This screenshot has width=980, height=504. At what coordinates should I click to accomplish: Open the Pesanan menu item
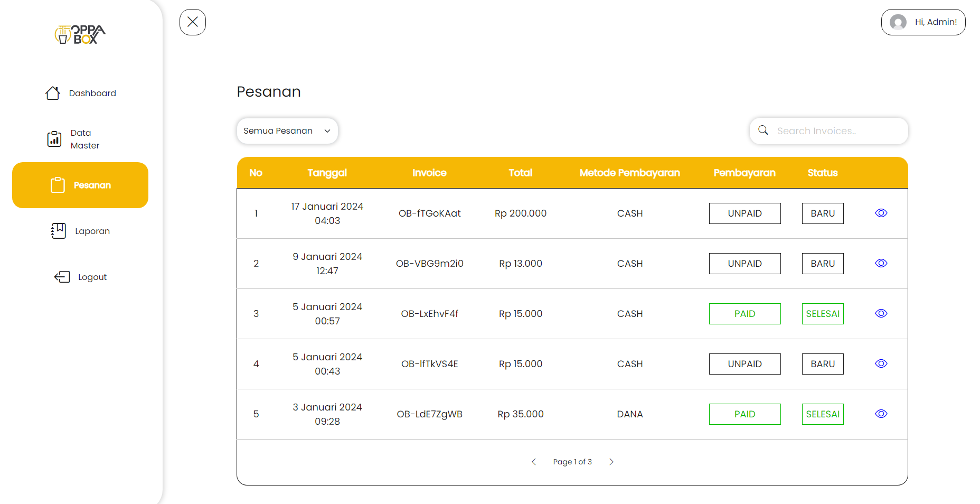80,185
